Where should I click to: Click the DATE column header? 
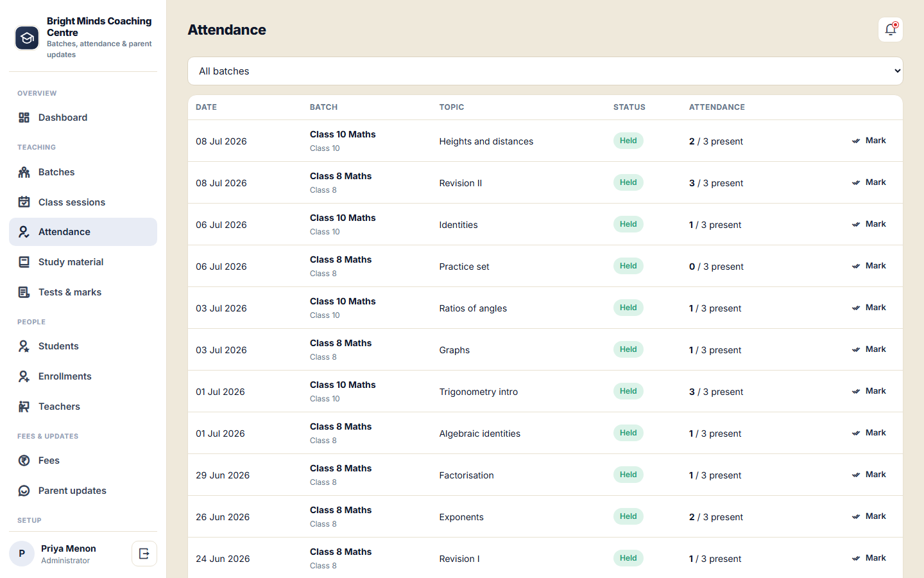tap(207, 107)
